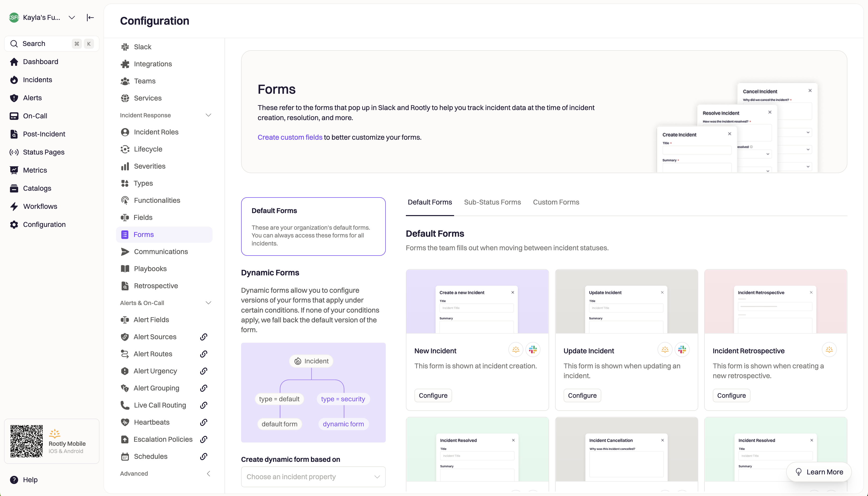
Task: Click the Slack icon on New Incident card
Action: click(533, 350)
